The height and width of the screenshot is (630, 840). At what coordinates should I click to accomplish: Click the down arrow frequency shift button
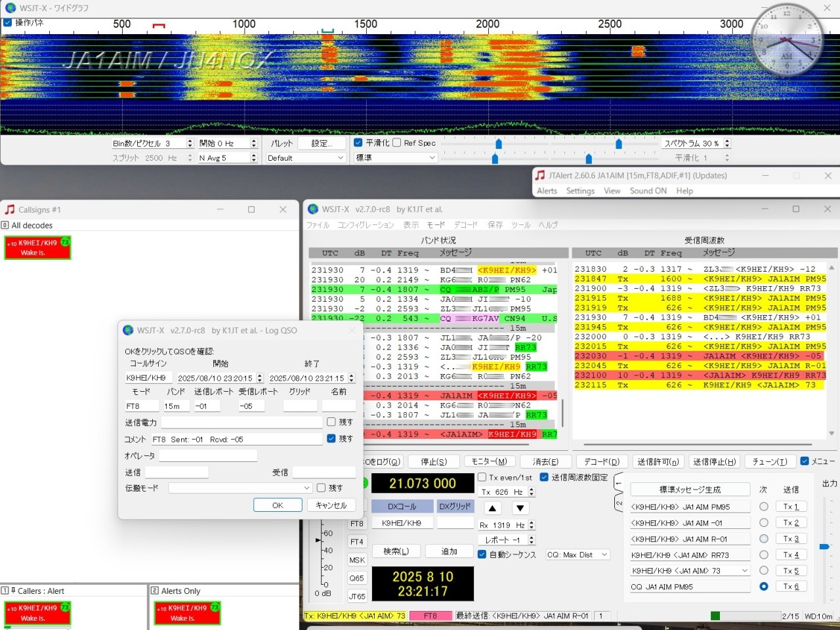(520, 508)
